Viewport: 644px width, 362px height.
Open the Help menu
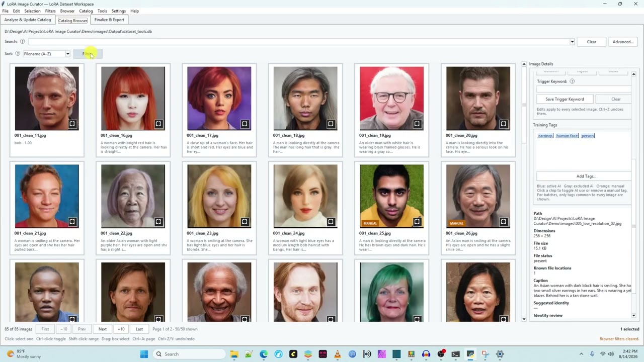[134, 11]
